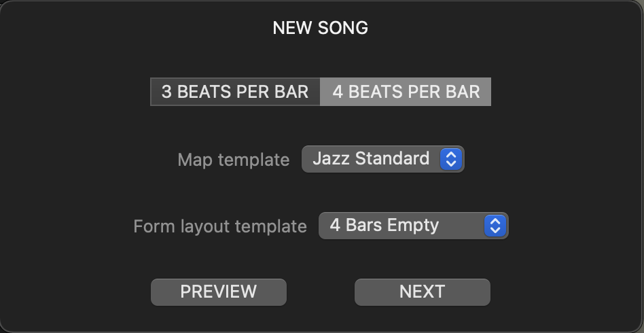This screenshot has width=644, height=333.
Task: Open the Map template dropdown
Action: pos(382,159)
